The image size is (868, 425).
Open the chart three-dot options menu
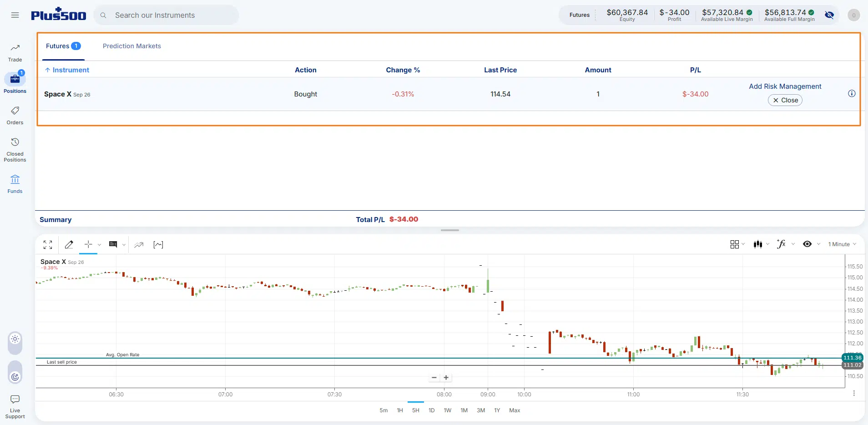click(x=854, y=393)
